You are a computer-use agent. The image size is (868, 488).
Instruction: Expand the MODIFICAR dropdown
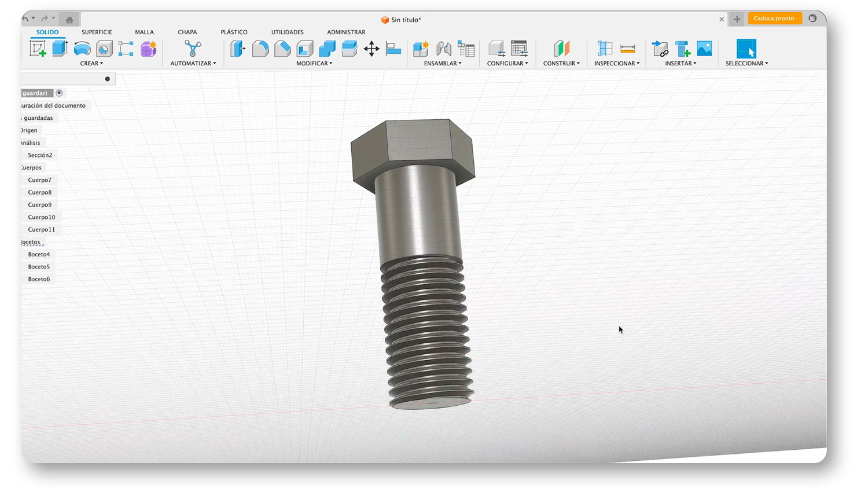(x=314, y=64)
